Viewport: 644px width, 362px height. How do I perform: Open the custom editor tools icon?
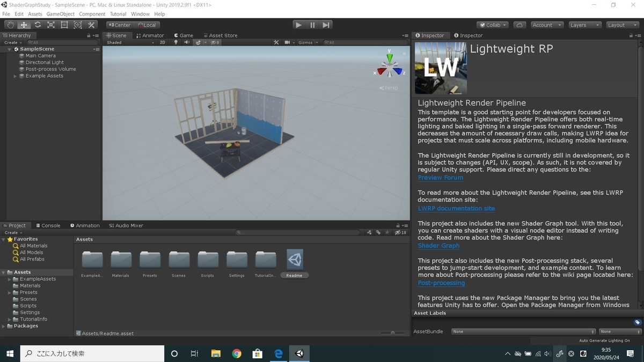pos(91,25)
